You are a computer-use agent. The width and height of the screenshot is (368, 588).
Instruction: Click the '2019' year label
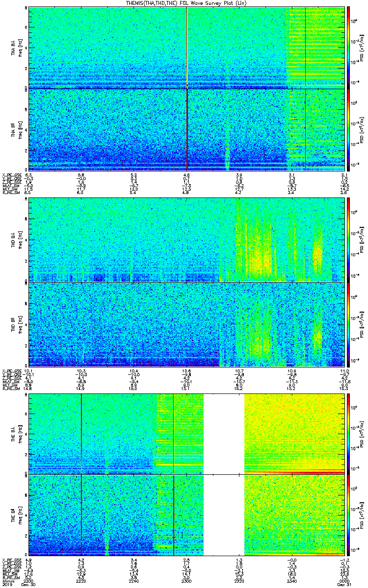click(x=7, y=585)
